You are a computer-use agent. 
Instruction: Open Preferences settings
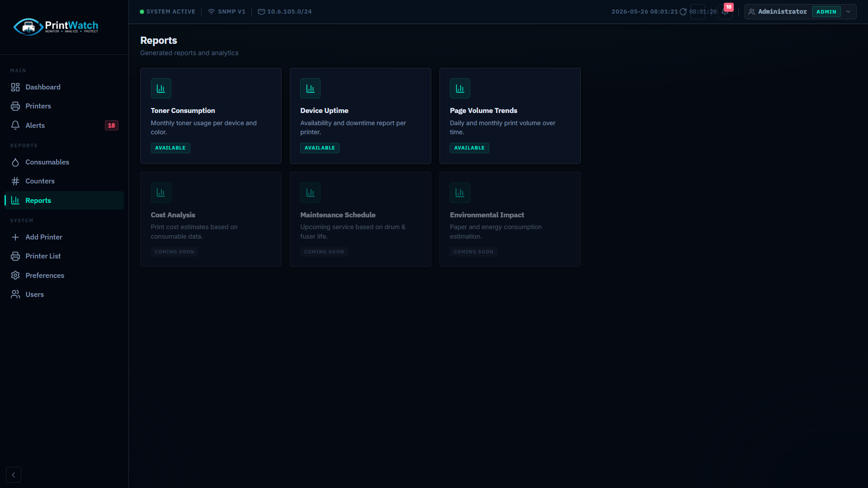[64, 276]
